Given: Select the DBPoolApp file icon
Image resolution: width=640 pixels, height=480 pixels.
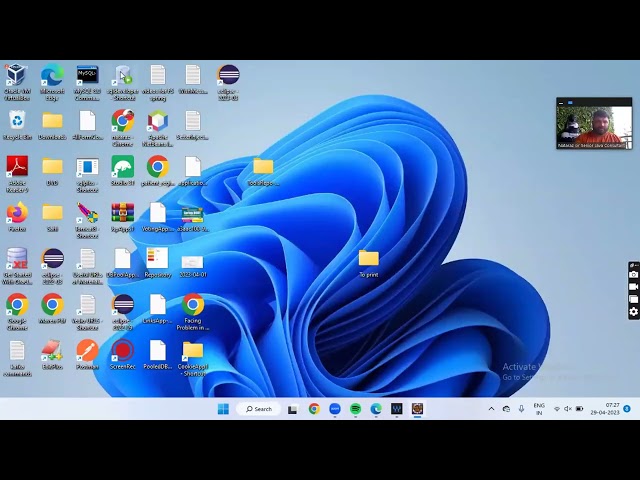Looking at the screenshot, I should [x=123, y=259].
